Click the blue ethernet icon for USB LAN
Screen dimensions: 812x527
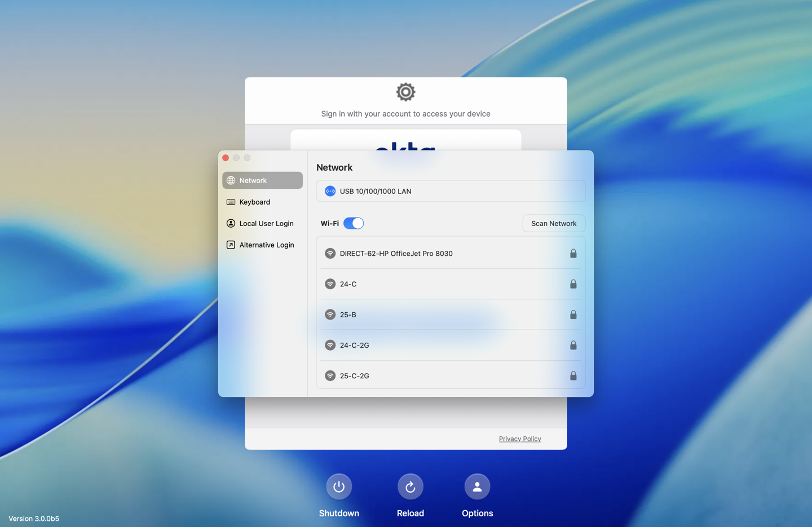tap(330, 191)
